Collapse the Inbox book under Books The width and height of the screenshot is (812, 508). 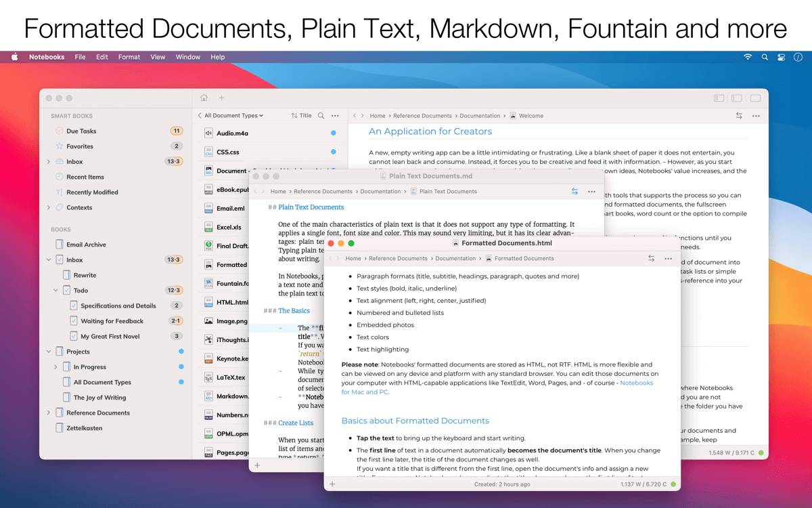tap(49, 260)
